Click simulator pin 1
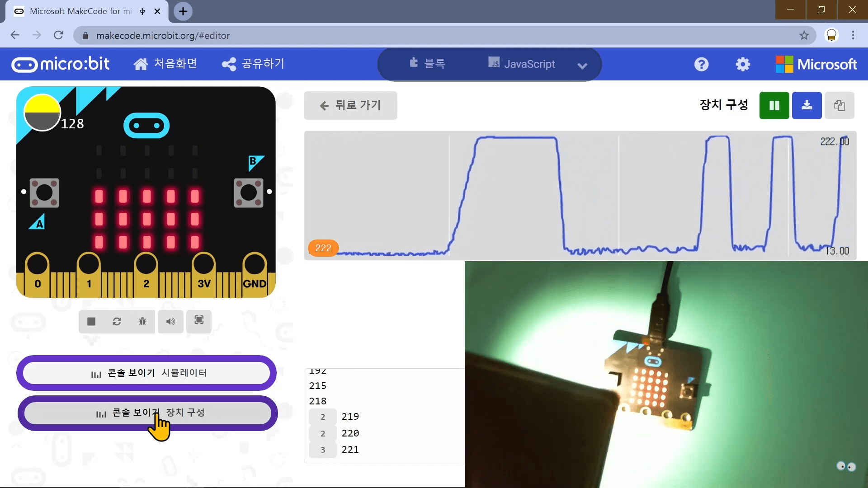Image resolution: width=868 pixels, height=488 pixels. [89, 274]
